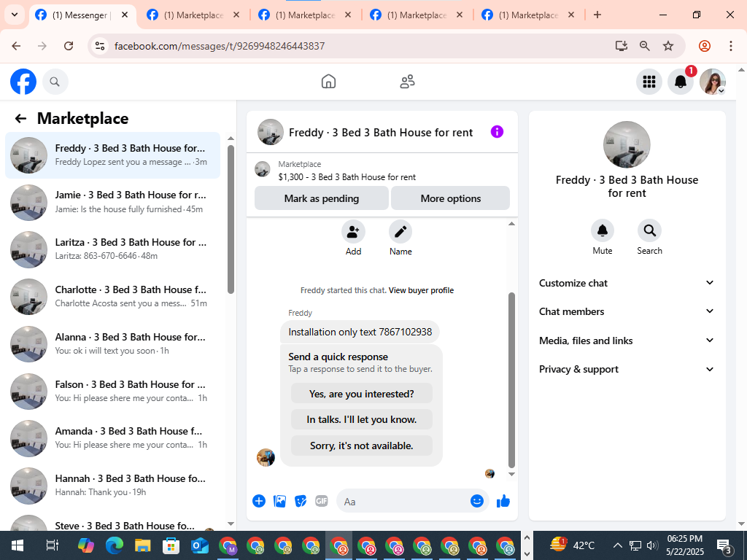The image size is (747, 560).
Task: Send 'In talks. I'll let you know.' response
Action: click(x=362, y=419)
